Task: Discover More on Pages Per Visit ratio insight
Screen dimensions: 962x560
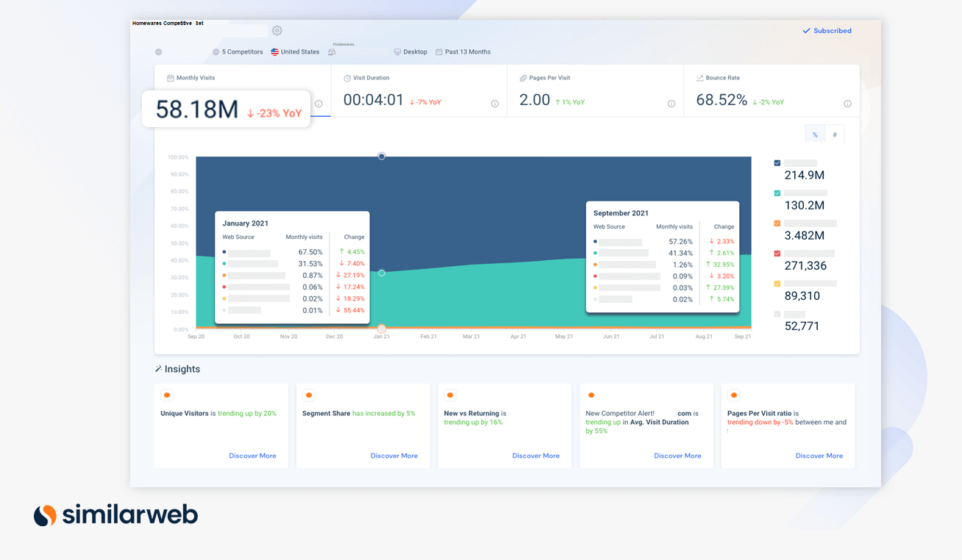Action: (x=819, y=456)
